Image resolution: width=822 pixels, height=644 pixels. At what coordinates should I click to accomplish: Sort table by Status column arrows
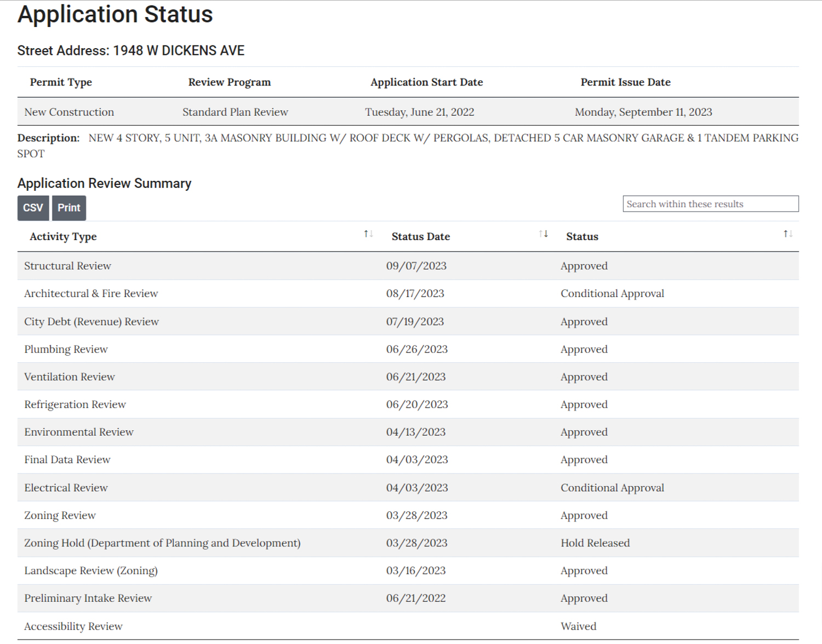point(788,234)
